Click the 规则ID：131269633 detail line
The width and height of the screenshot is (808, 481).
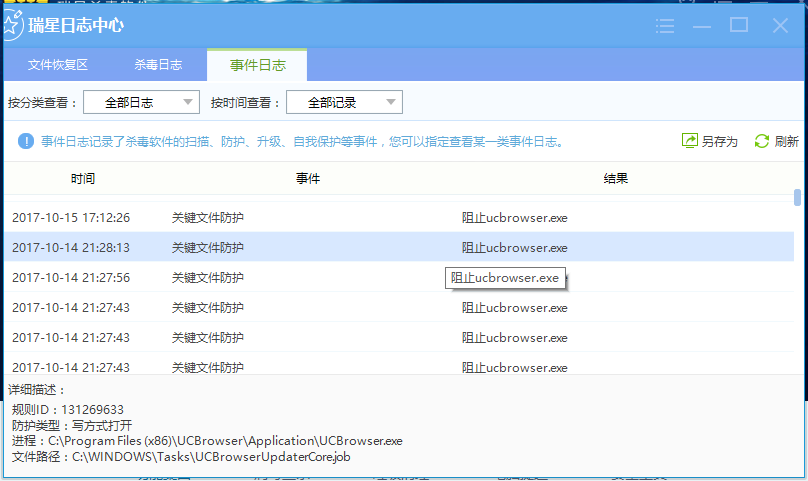pos(68,410)
